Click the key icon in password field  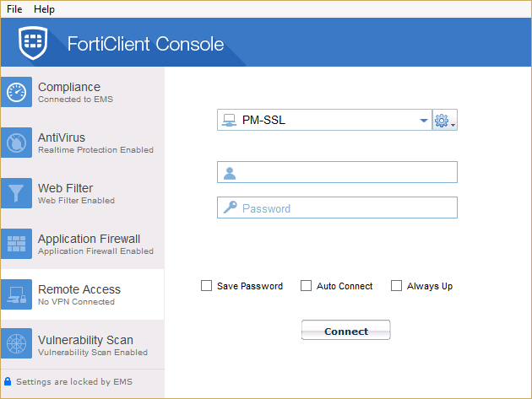click(x=230, y=208)
